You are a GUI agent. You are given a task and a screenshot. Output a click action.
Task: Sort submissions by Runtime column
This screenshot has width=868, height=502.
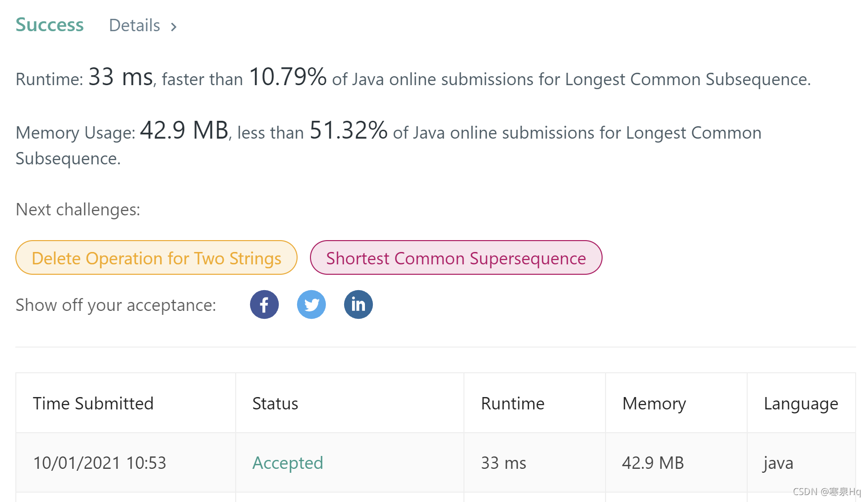pos(512,403)
